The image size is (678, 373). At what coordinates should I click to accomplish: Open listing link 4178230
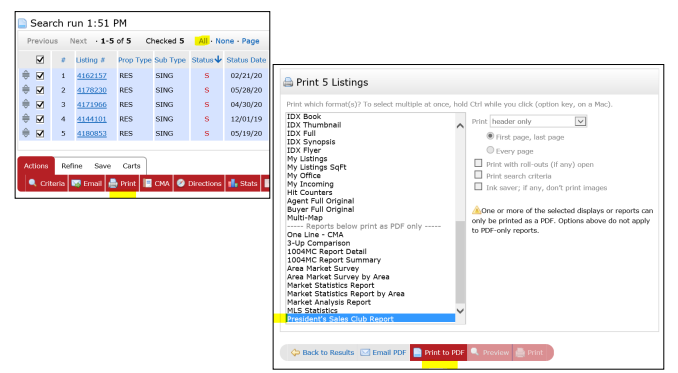(x=92, y=90)
